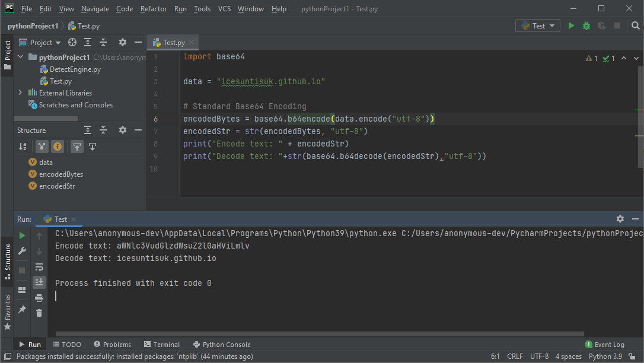Collapse all in Project panel toolbar
Viewport: 644px width, 363px height.
point(103,42)
